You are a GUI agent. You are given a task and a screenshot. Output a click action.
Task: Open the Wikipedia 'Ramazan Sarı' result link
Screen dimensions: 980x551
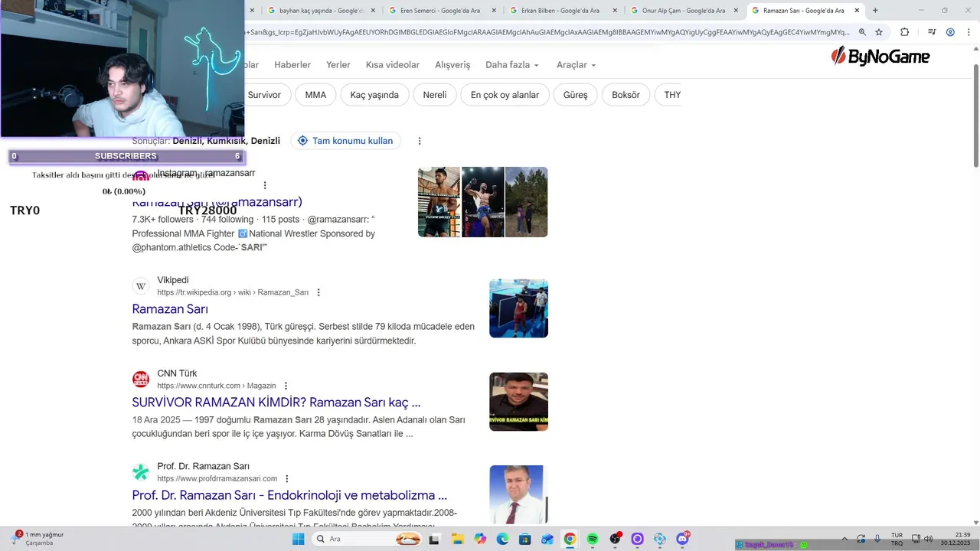(x=170, y=309)
